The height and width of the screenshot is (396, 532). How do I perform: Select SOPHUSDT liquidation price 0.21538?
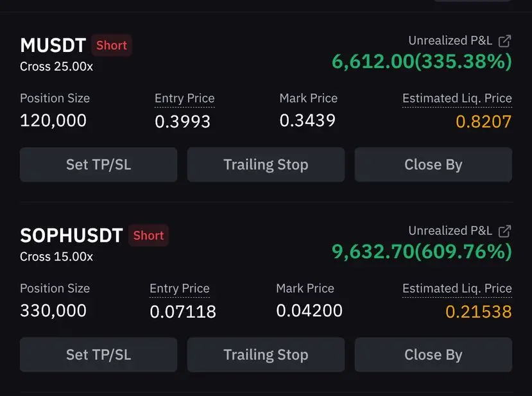[x=478, y=311]
